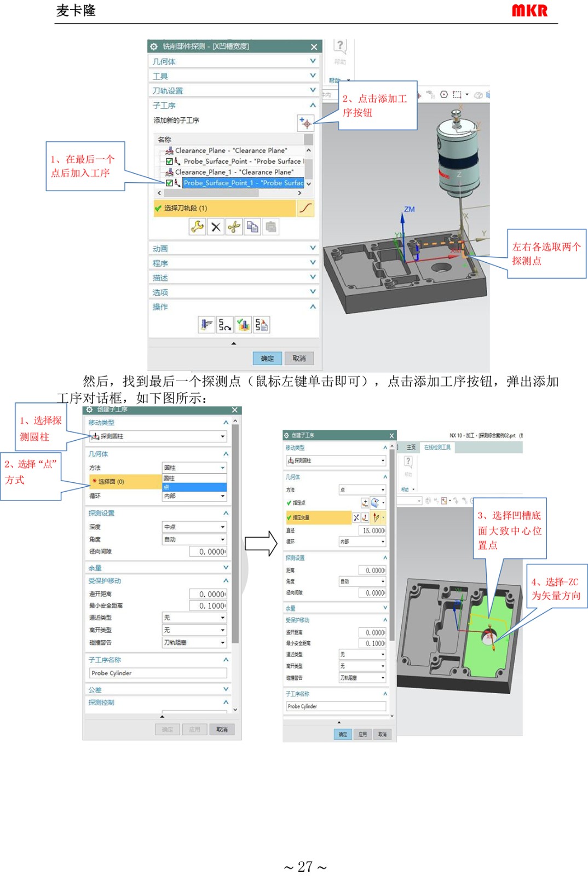
Task: Click the point dialog icon beside 指定点
Action: 365,503
